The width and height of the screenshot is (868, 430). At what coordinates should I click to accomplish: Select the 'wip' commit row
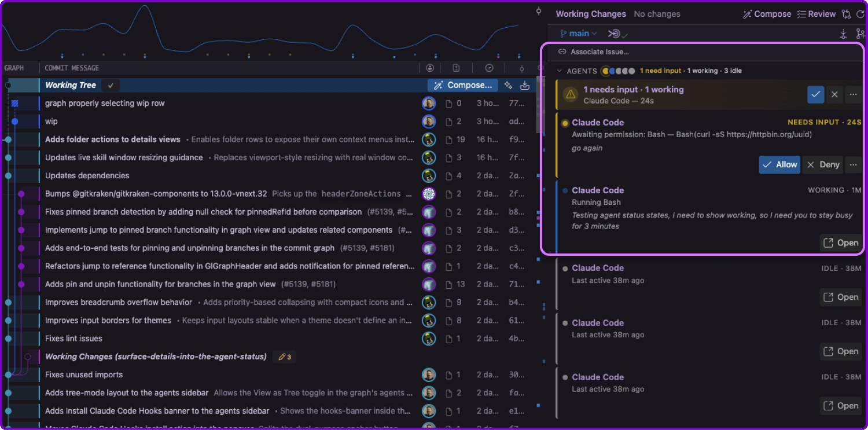point(269,122)
